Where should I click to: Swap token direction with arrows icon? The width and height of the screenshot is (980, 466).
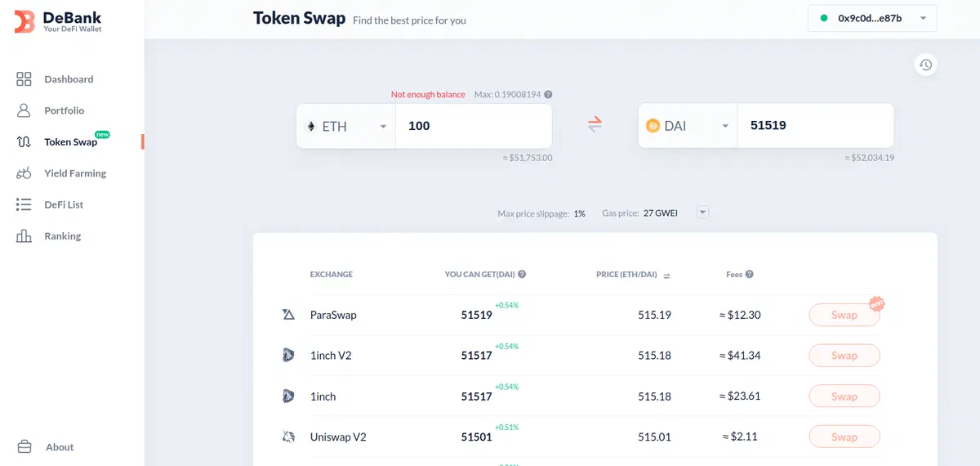595,125
